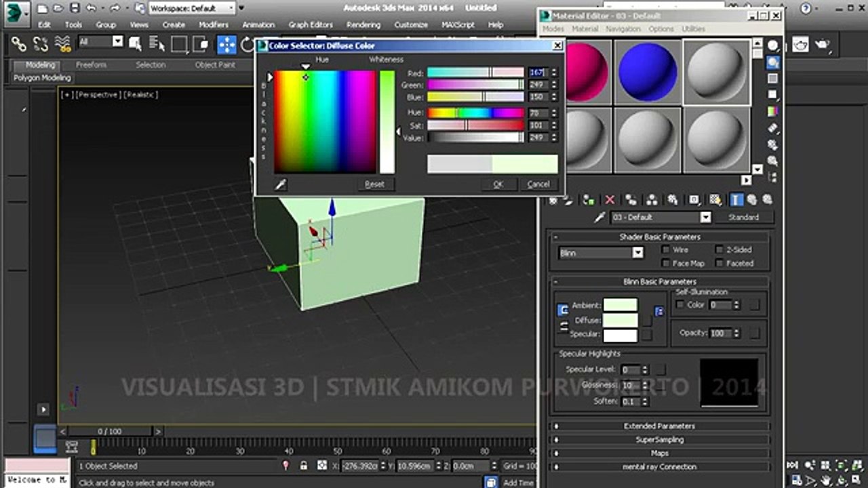Open the Graph Editors menu

(311, 25)
